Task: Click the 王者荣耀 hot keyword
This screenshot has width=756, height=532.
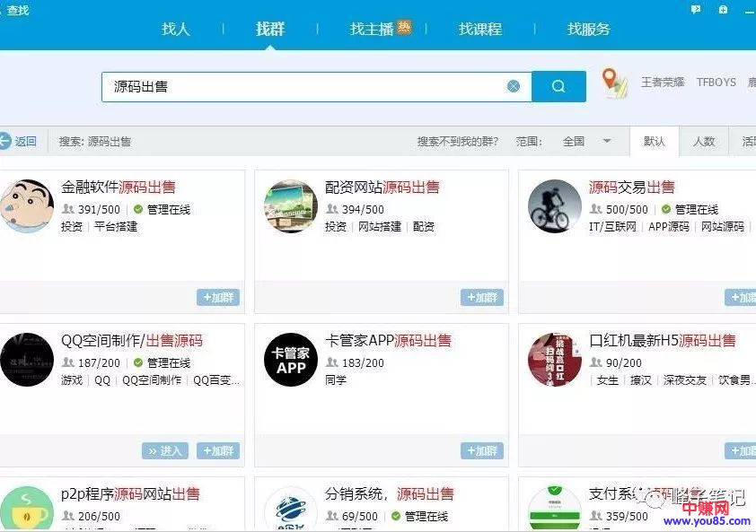Action: point(663,82)
